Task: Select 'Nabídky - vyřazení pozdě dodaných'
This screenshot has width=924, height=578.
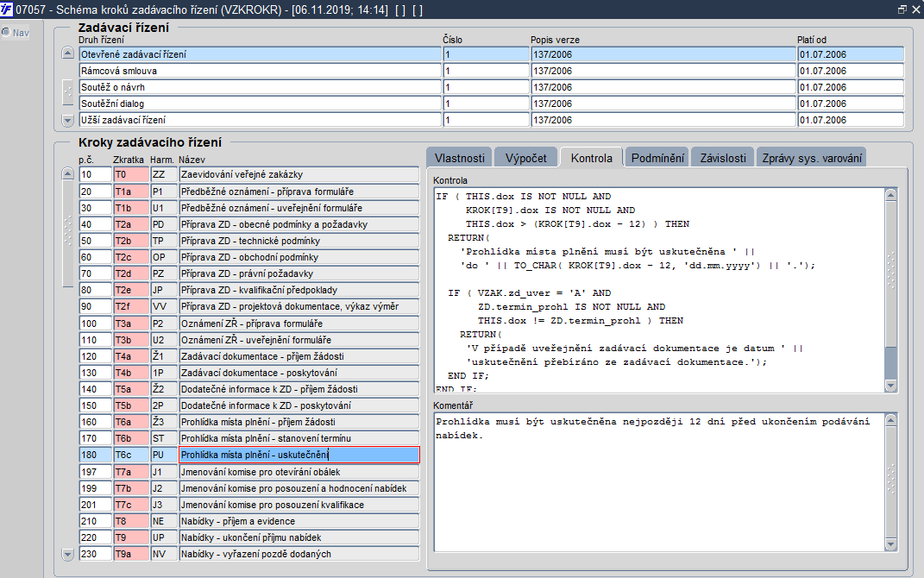Action: click(x=299, y=554)
